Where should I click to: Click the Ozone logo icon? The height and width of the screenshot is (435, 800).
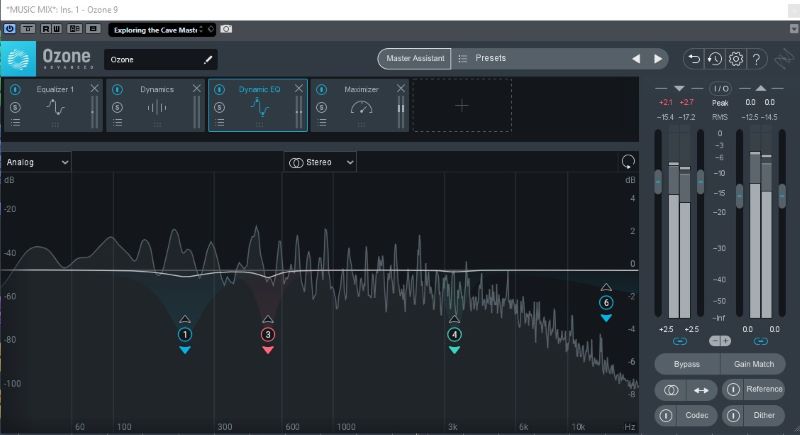pyautogui.click(x=18, y=59)
